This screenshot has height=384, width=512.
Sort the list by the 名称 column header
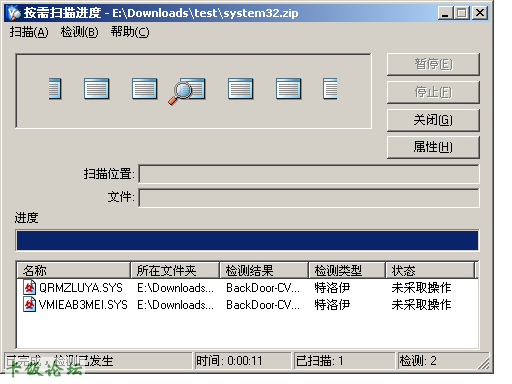click(x=73, y=270)
